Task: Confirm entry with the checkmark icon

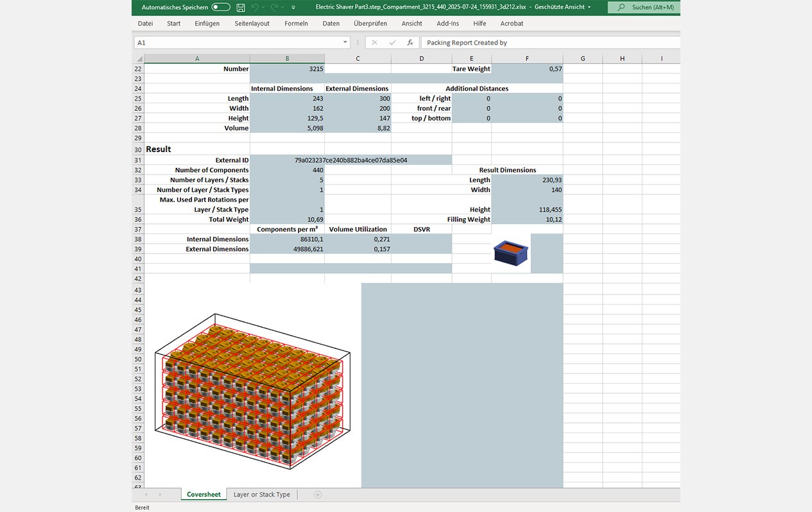Action: pos(393,42)
